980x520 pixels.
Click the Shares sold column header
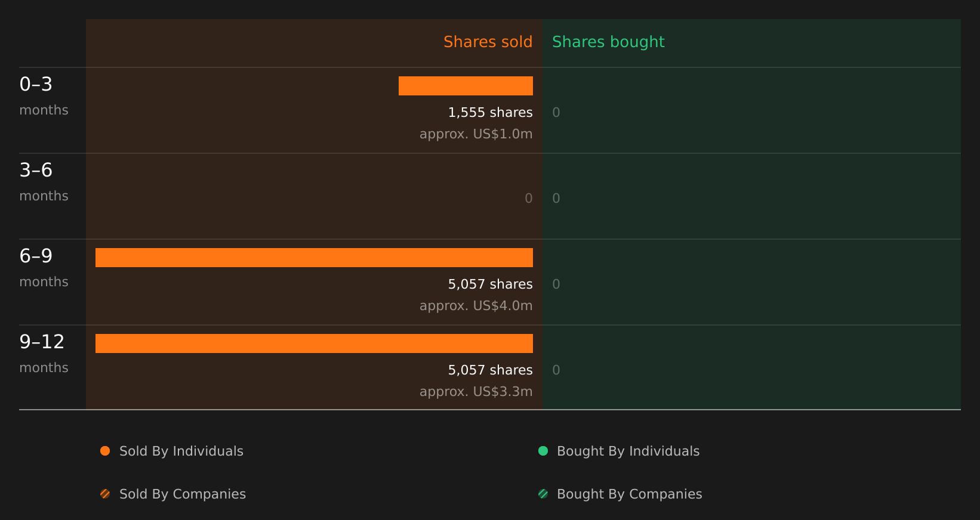point(488,42)
